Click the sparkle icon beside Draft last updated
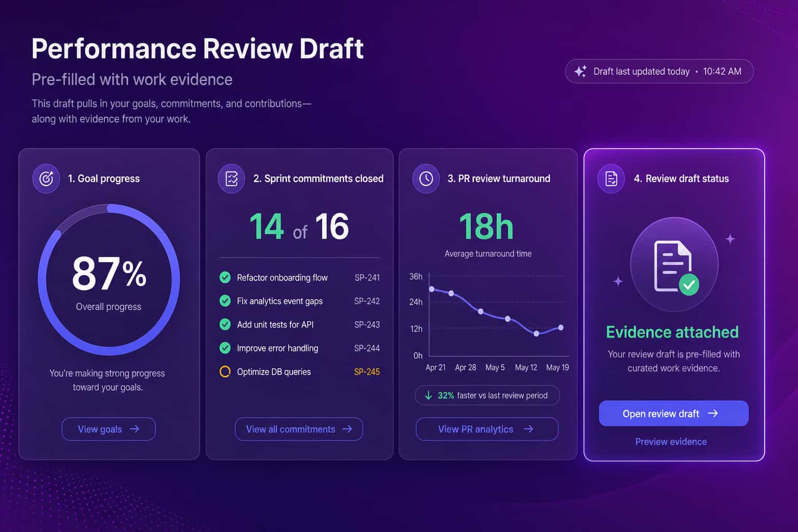798x532 pixels. pos(580,71)
